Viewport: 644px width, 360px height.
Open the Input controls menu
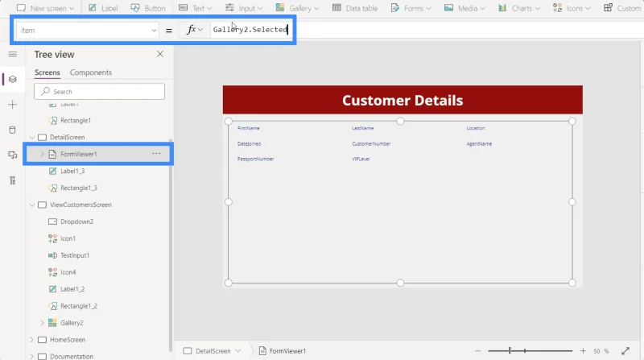pos(244,8)
